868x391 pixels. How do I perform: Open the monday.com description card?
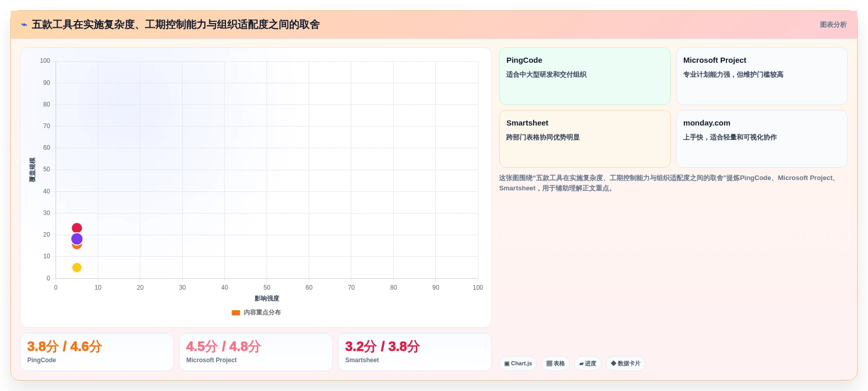(761, 139)
